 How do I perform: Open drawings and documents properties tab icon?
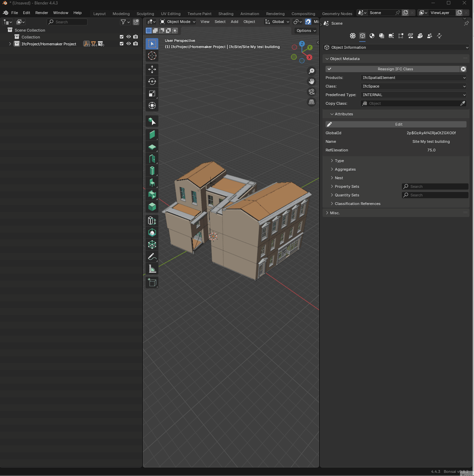click(x=382, y=36)
